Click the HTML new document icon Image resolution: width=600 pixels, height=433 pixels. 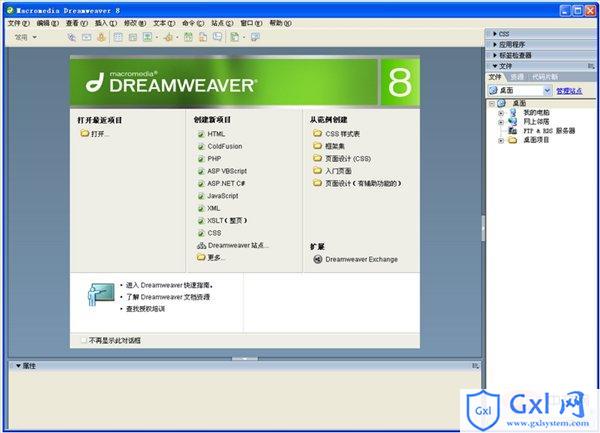tap(201, 134)
